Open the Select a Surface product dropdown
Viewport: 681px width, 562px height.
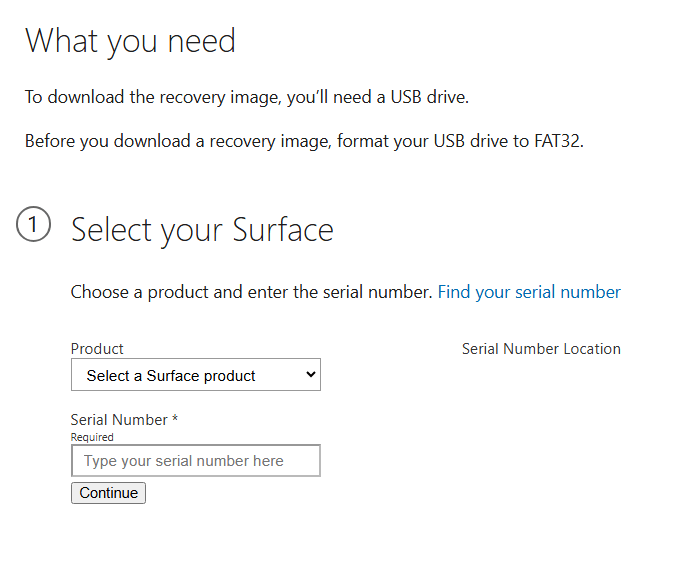196,374
